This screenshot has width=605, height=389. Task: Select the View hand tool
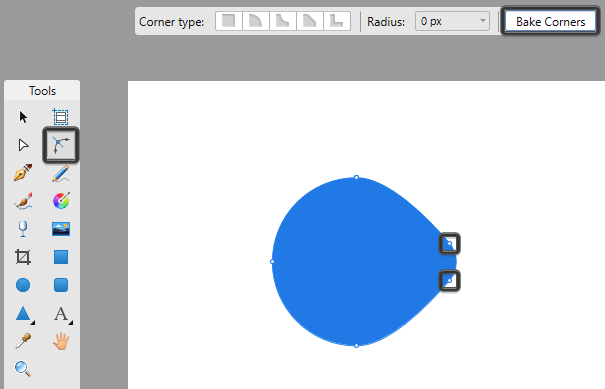coord(61,342)
